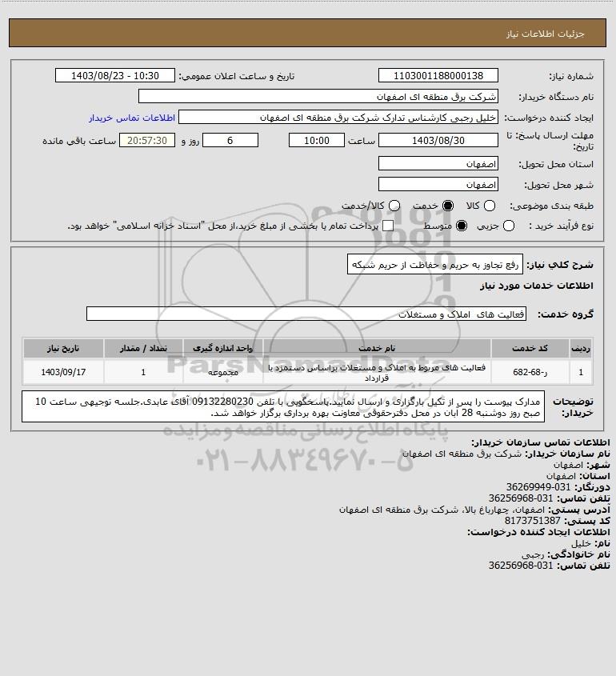
Task: Click the واحد اندازه گیری column header
Action: coord(223,348)
